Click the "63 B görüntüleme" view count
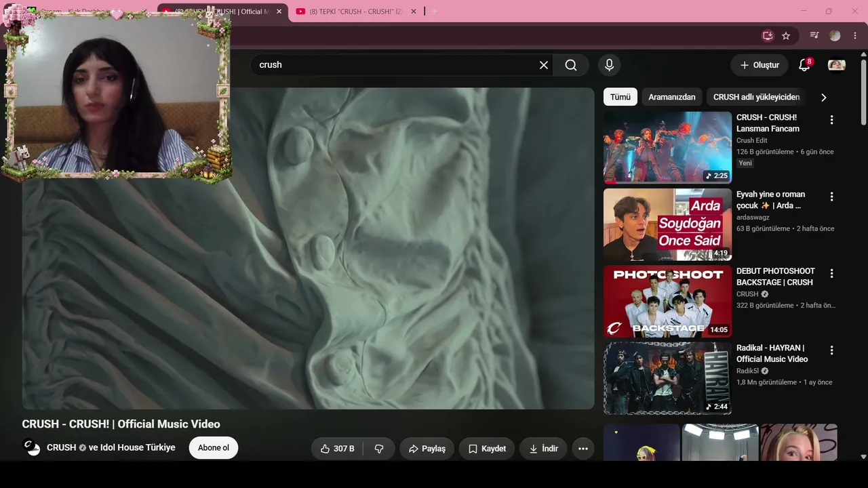The image size is (868, 488). click(763, 229)
